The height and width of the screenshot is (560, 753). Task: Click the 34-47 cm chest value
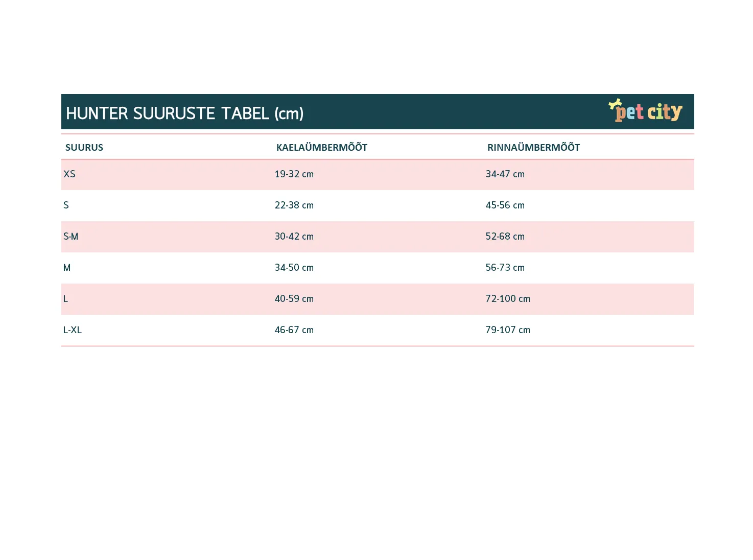click(505, 174)
